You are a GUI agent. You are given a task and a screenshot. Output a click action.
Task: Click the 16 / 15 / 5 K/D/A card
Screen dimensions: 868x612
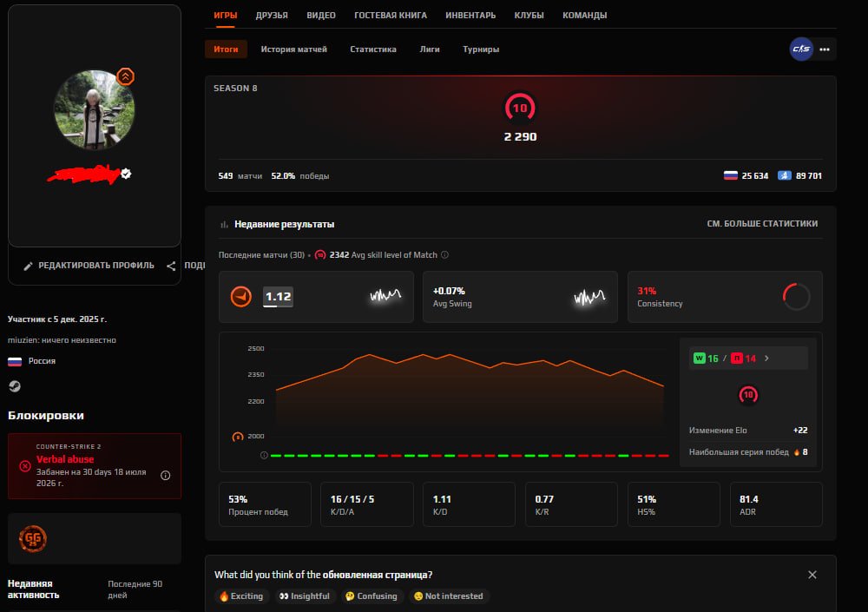pyautogui.click(x=367, y=504)
